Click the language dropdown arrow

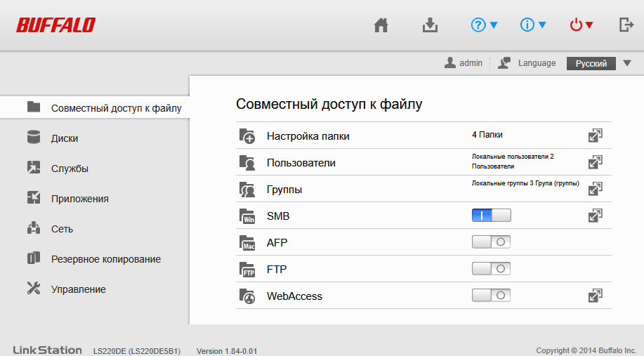pos(626,63)
